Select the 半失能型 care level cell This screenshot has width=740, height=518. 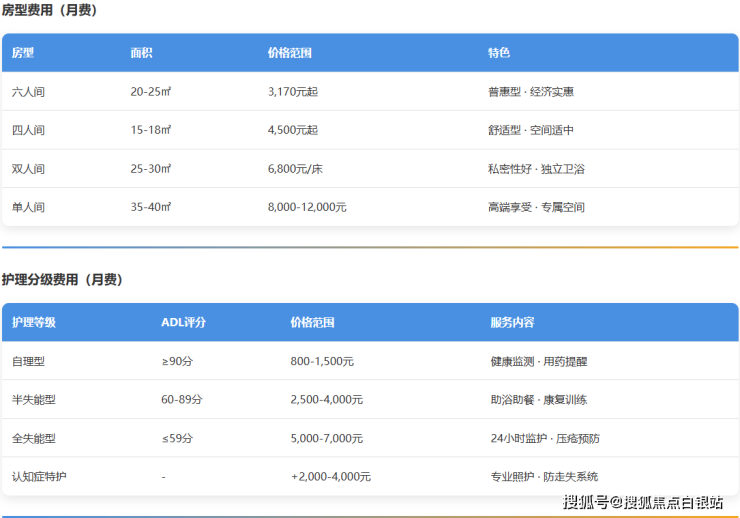pos(33,400)
